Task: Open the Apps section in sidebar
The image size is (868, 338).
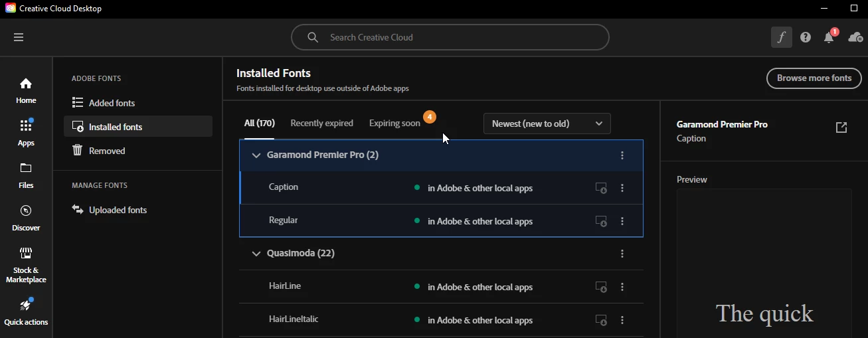Action: pos(26,133)
